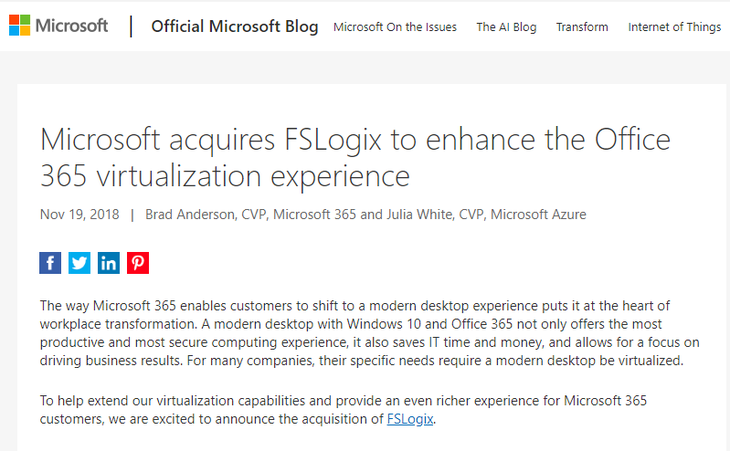Click author name Julia White
The image size is (730, 451).
point(419,215)
